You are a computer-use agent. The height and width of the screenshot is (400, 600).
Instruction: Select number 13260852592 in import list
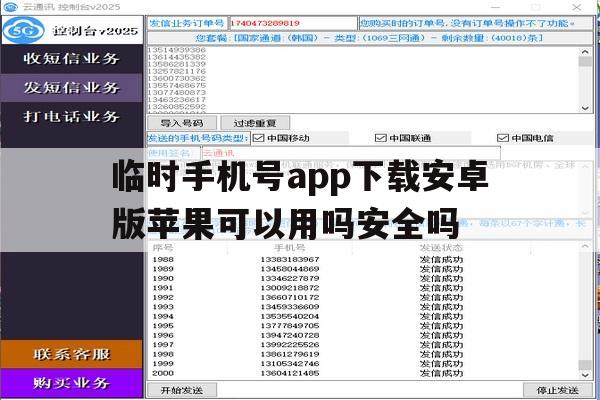pos(177,106)
